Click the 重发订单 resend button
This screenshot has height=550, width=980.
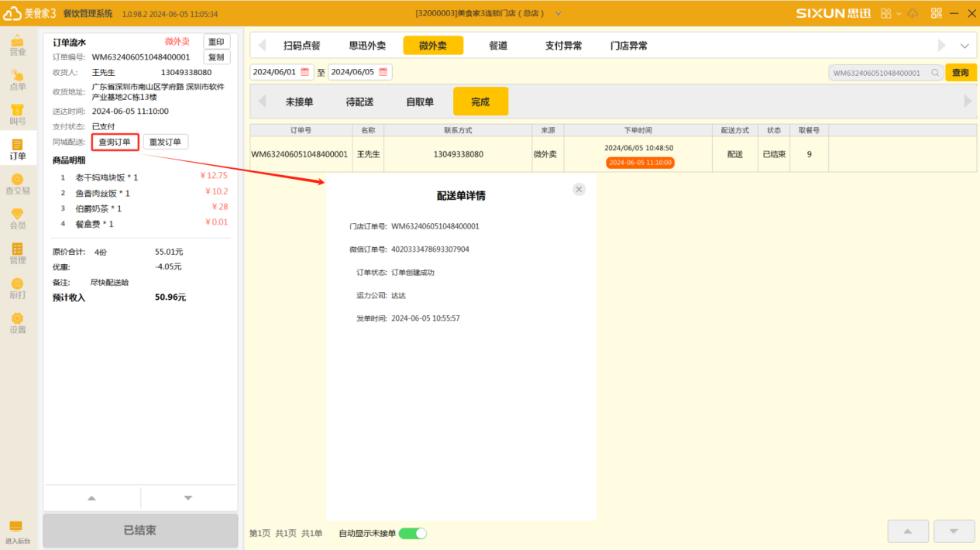click(x=165, y=142)
